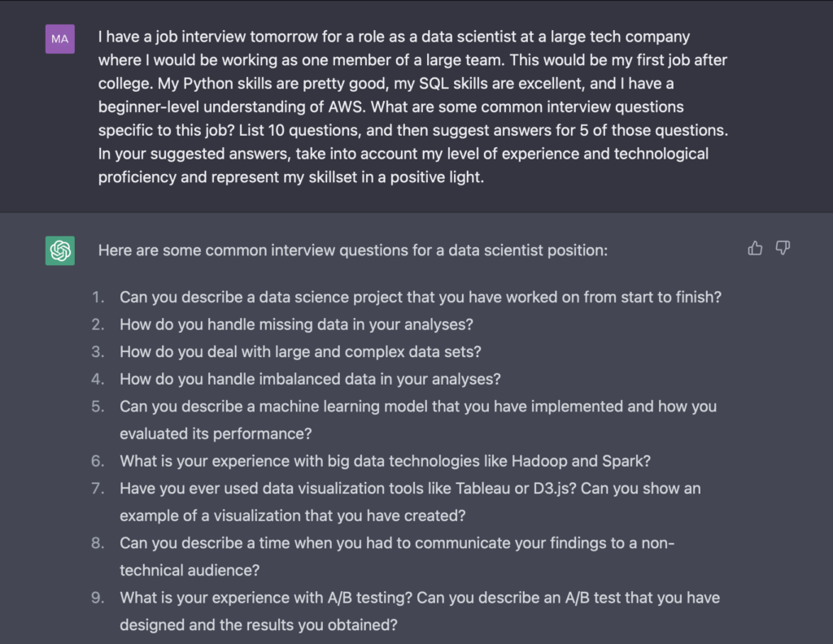The height and width of the screenshot is (644, 833).
Task: Click the question about imbalanced data
Action: pyautogui.click(x=309, y=379)
